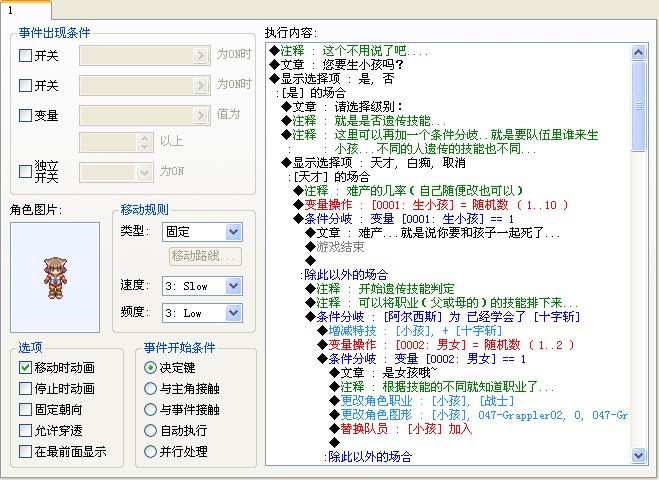Select 更改角色职业 [小孩], [战士]
The image size is (659, 480).
pos(422,401)
